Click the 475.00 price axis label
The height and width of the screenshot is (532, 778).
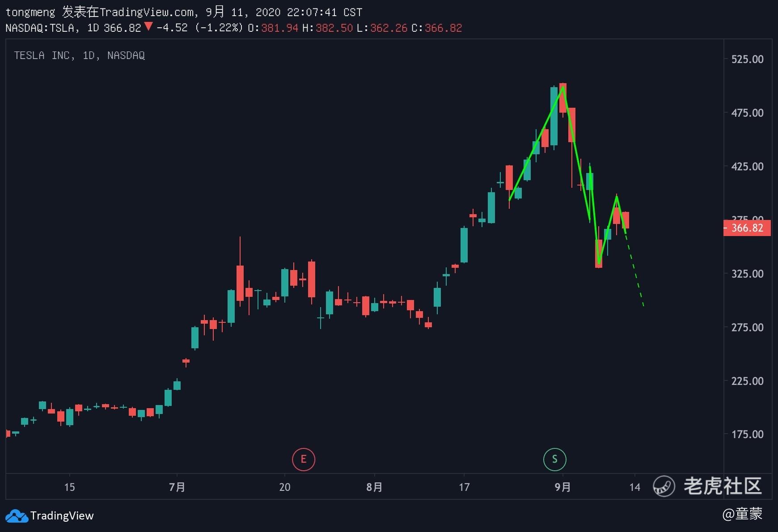click(x=747, y=113)
